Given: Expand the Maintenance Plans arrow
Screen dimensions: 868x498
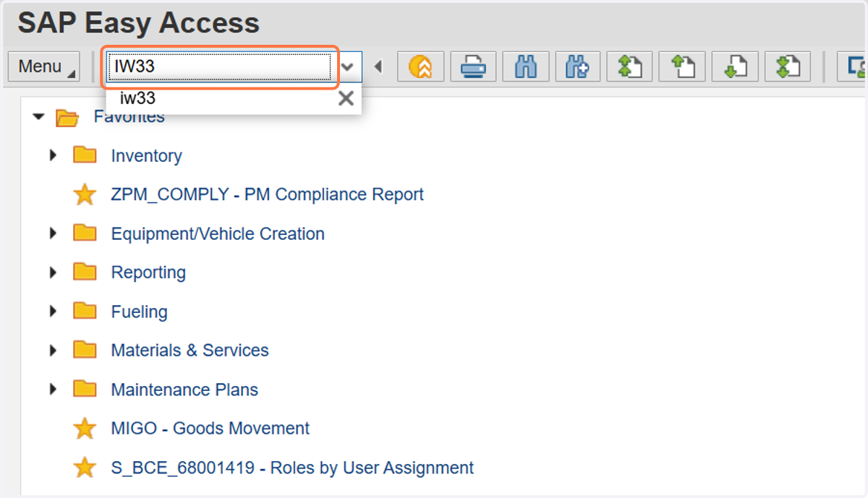Looking at the screenshot, I should [x=52, y=389].
